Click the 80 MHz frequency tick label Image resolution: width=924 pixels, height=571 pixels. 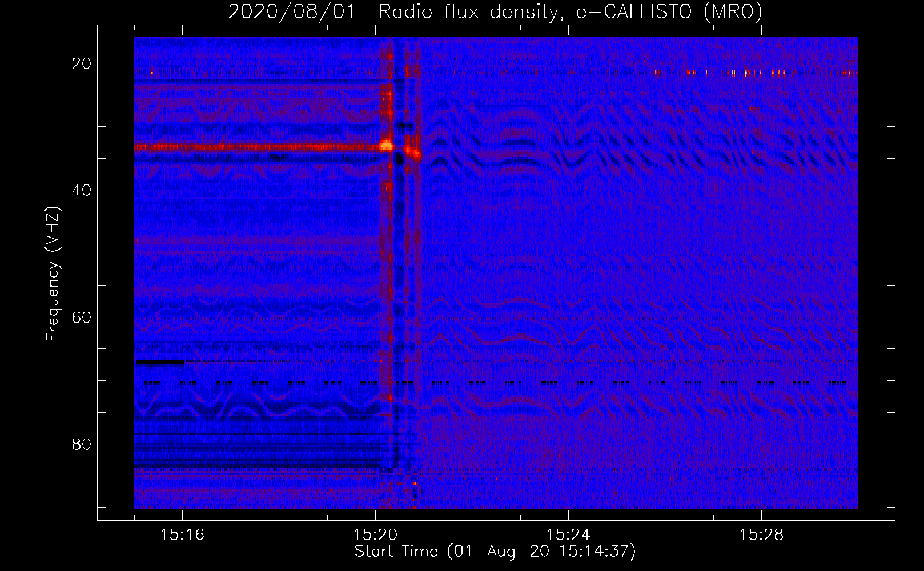tap(82, 444)
